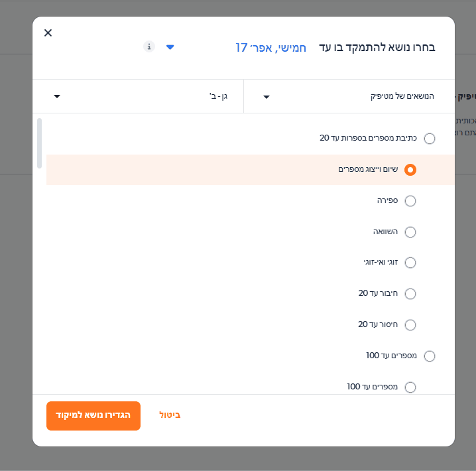Click the blue caret next to the date
This screenshot has width=476, height=471.
(170, 47)
